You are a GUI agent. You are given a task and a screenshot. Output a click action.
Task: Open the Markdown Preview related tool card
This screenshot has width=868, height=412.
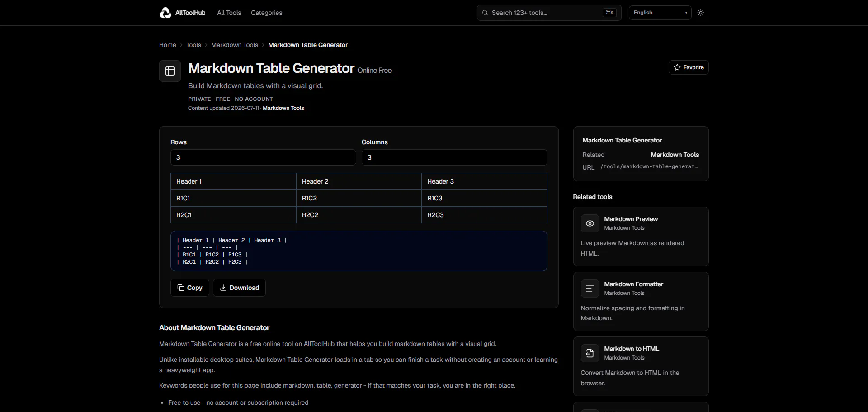[641, 237]
